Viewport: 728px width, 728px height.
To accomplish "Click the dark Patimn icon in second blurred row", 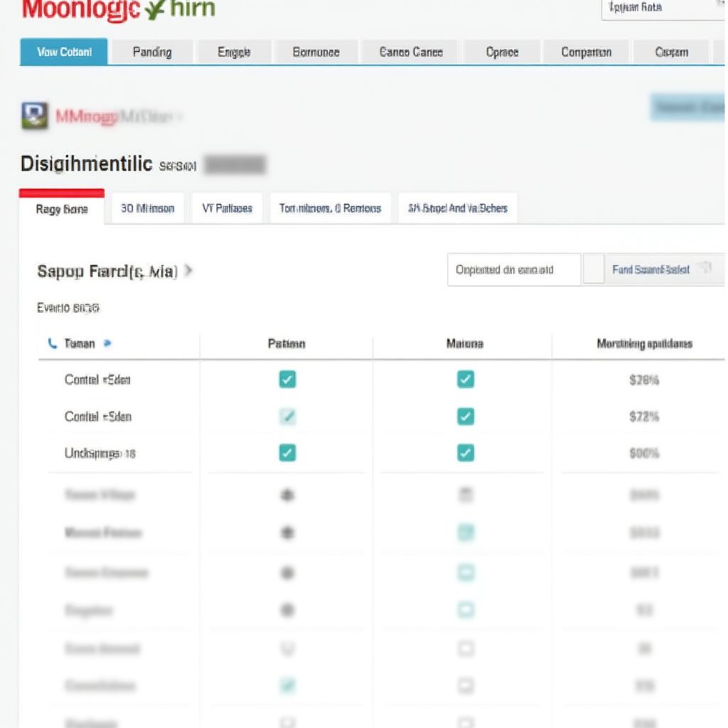I will (x=287, y=532).
